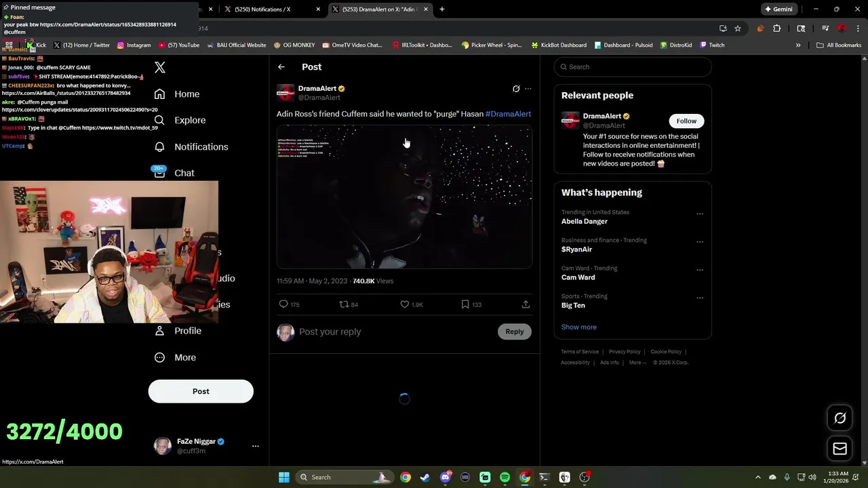The image size is (868, 488).
Task: Open the Twitch bookmark
Action: pyautogui.click(x=712, y=45)
